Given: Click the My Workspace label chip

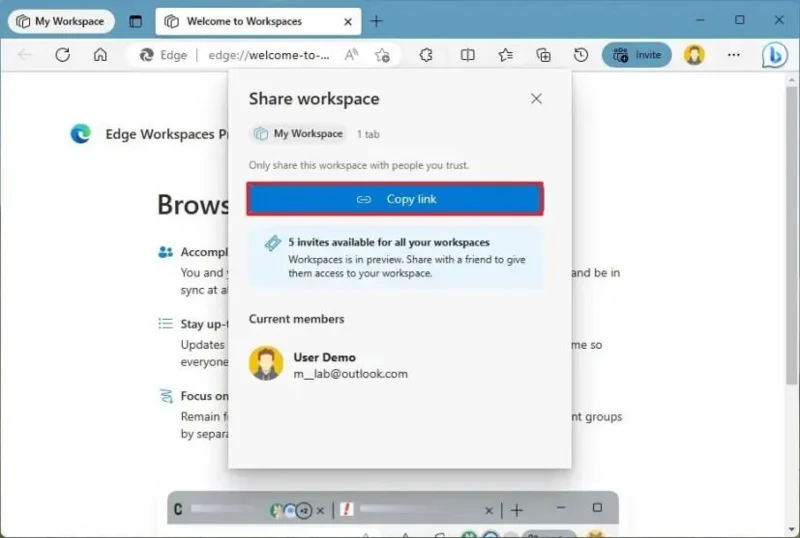Looking at the screenshot, I should (x=298, y=134).
